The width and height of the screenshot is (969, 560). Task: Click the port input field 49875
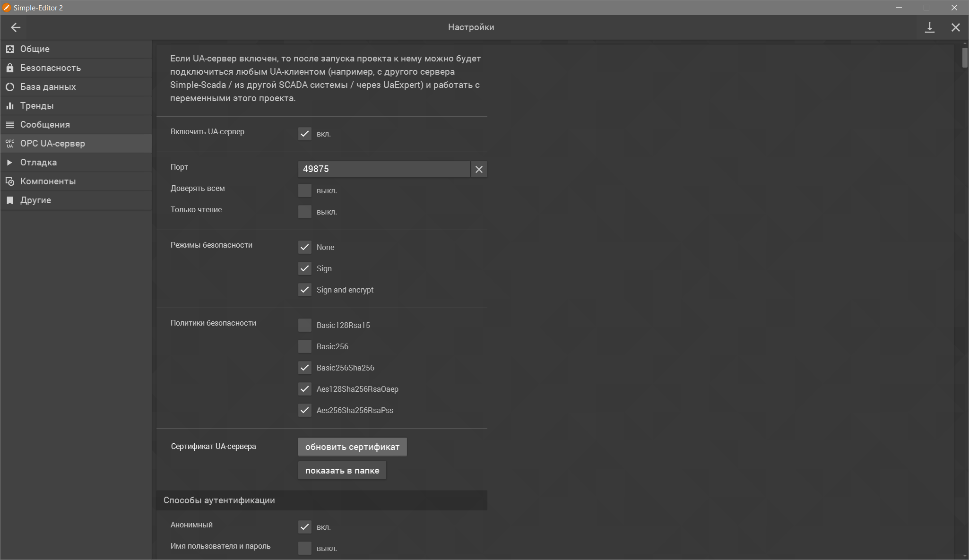click(384, 169)
